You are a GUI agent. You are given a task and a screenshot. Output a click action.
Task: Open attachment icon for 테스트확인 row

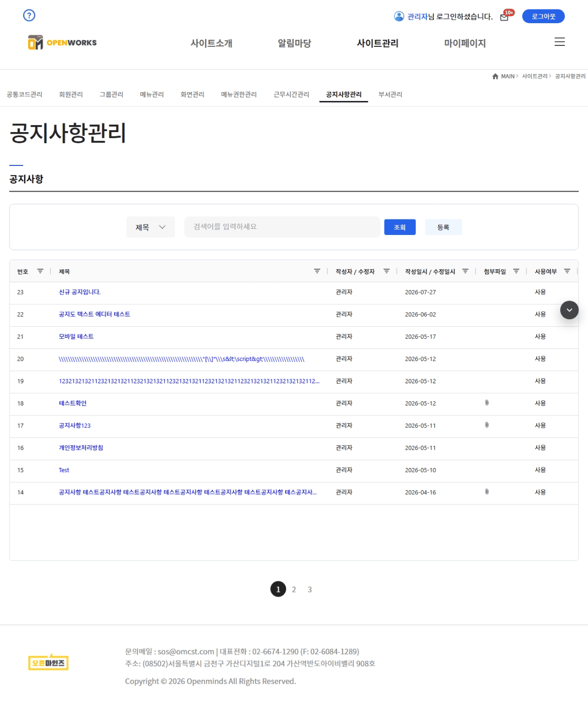tap(487, 402)
